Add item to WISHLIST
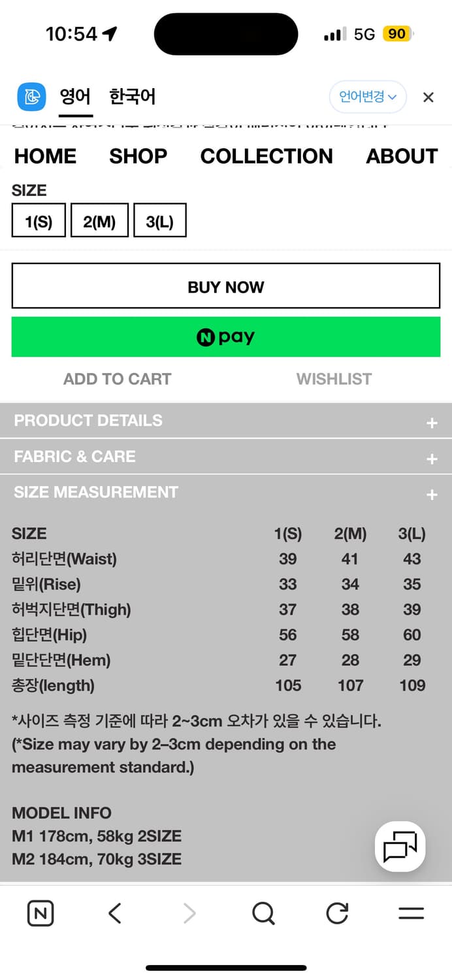Screen dimensions: 452x980 click(x=334, y=379)
